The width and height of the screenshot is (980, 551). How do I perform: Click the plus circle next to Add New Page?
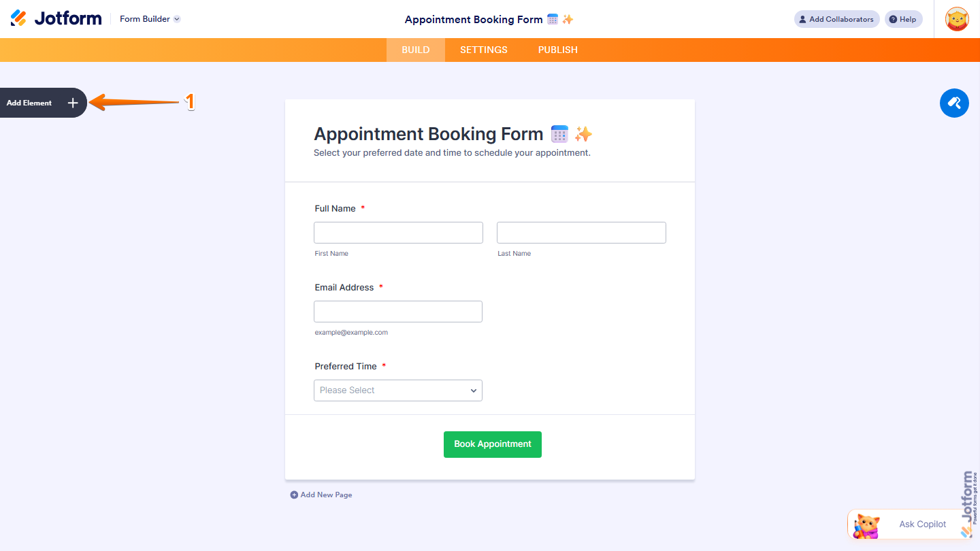tap(293, 495)
